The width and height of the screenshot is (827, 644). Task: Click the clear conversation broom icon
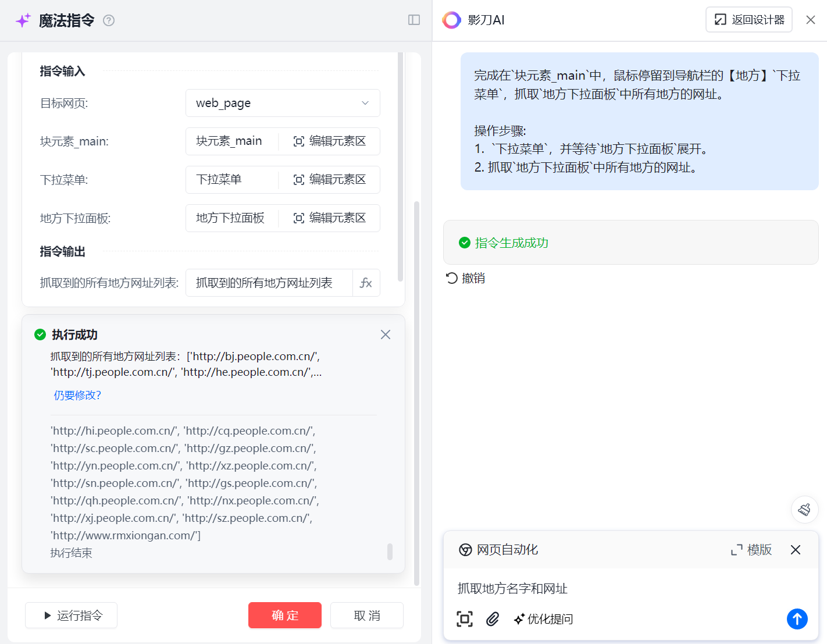pos(804,510)
